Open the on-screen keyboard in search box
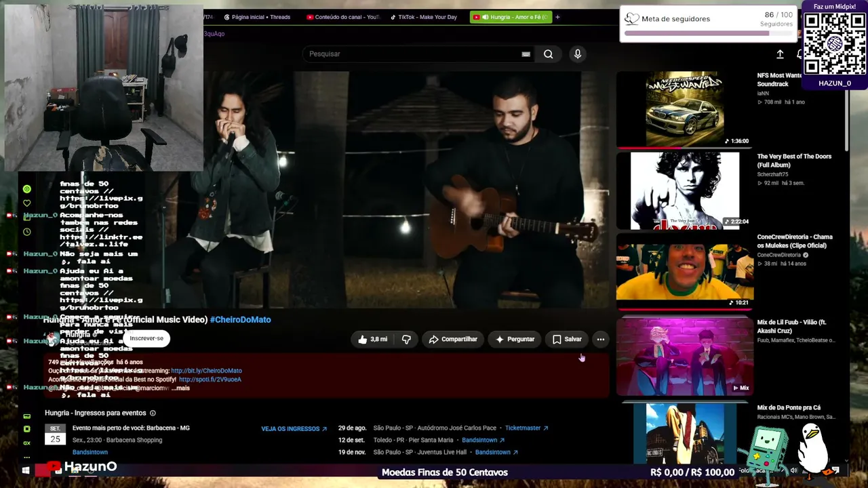Image resolution: width=868 pixels, height=488 pixels. point(526,54)
